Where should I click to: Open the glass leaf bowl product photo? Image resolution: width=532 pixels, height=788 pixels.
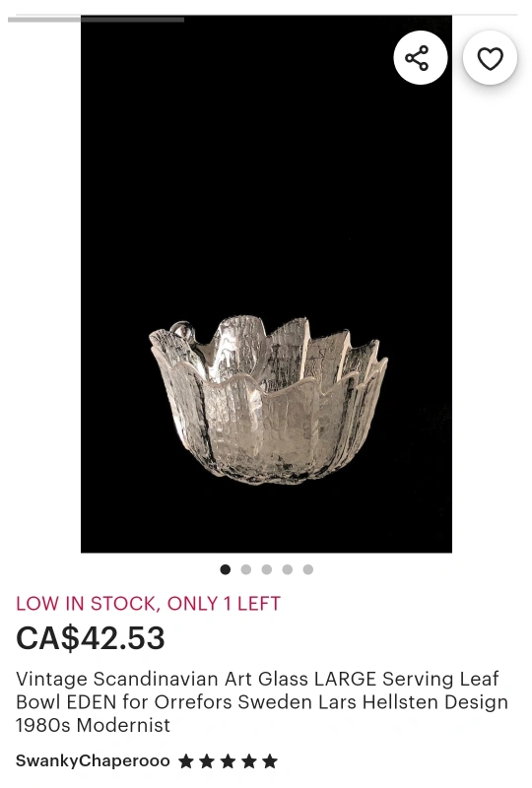[x=269, y=400]
